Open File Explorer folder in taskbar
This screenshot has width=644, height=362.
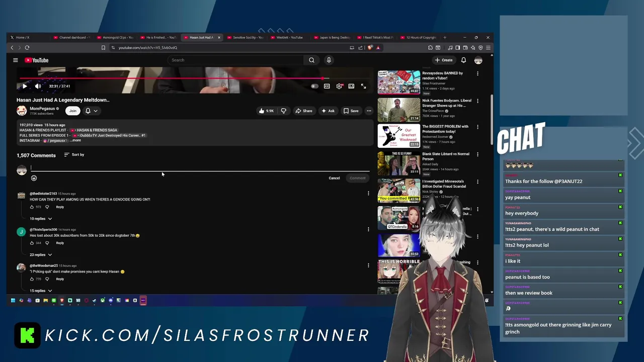(45, 301)
